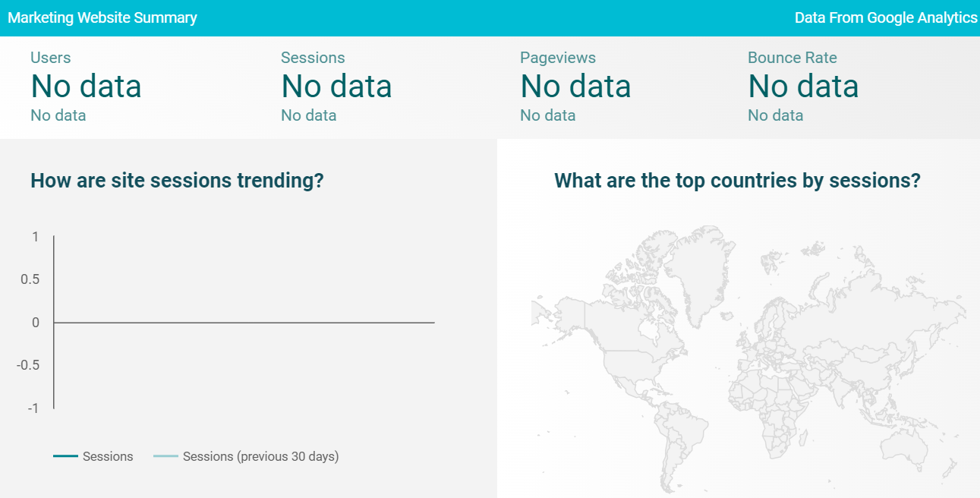The height and width of the screenshot is (498, 980).
Task: Click the zero baseline of the sessions chart
Action: tap(243, 322)
